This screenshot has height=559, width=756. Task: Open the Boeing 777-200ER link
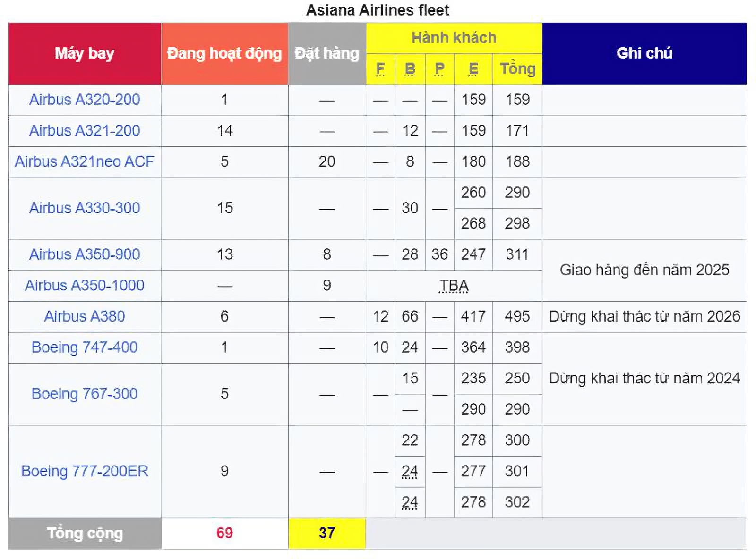pos(85,471)
